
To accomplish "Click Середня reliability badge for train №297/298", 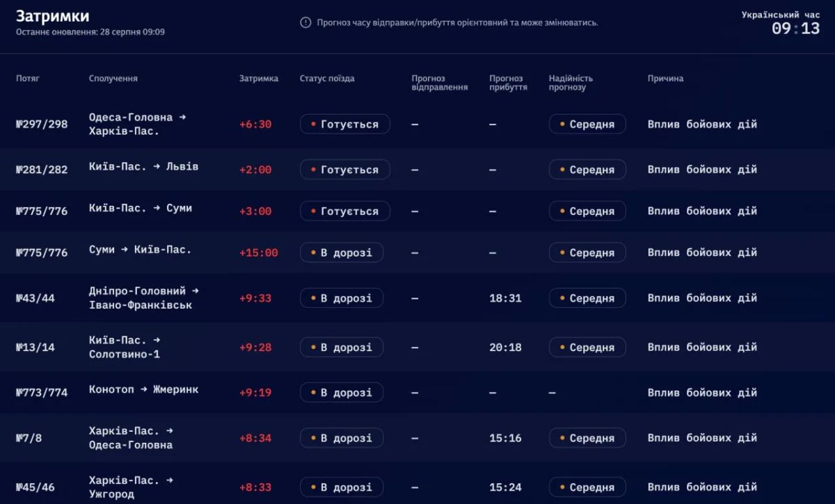I will [587, 124].
